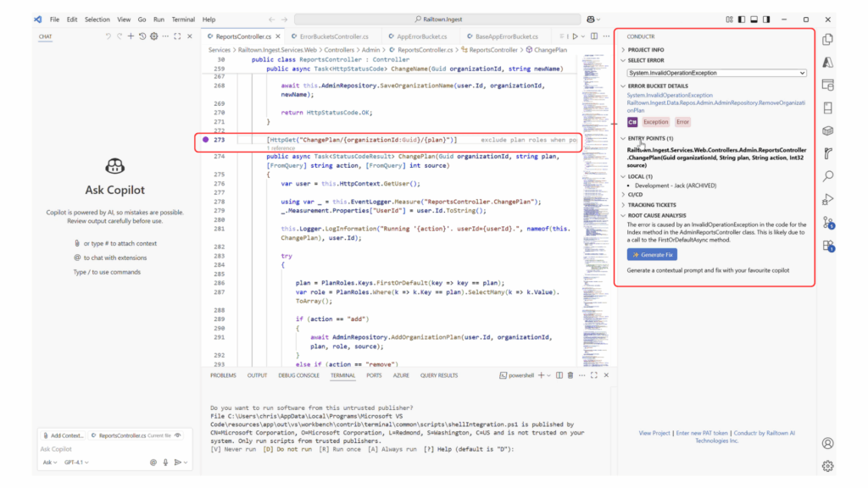
Task: Toggle the bottom panel layout button
Action: coord(754,19)
